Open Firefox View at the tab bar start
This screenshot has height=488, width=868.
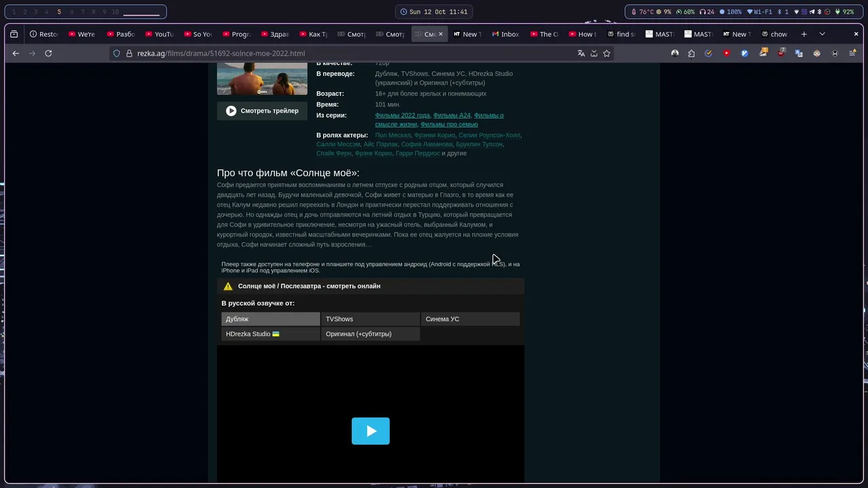tap(14, 34)
